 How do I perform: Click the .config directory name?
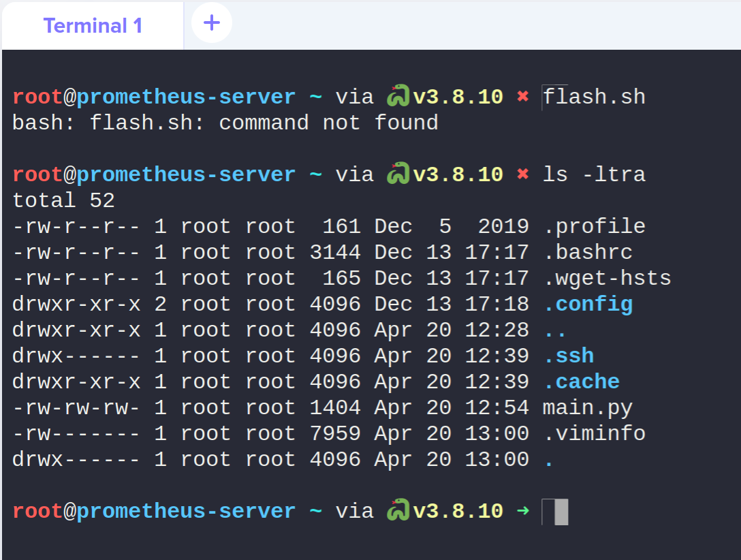588,304
